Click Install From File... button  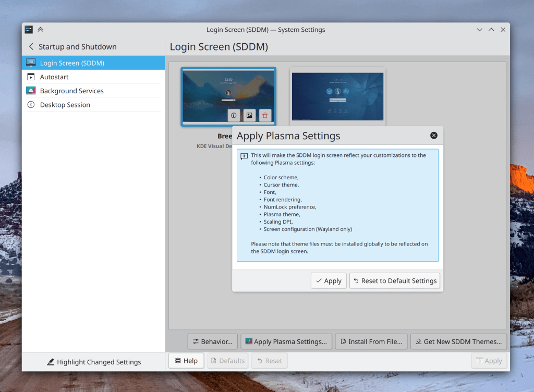click(370, 341)
